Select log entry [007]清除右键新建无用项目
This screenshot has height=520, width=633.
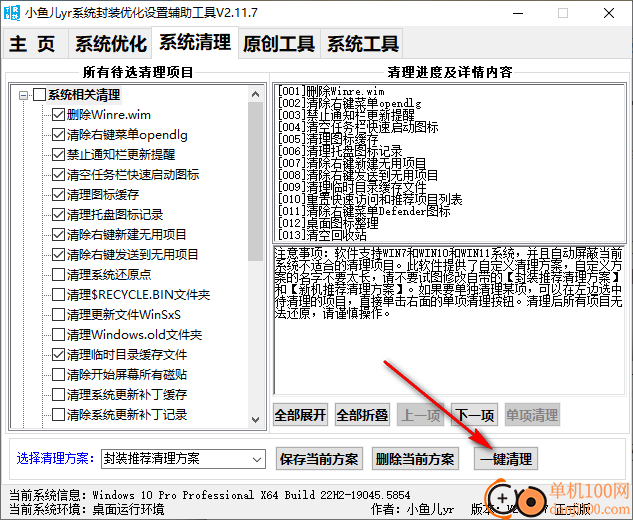(352, 164)
